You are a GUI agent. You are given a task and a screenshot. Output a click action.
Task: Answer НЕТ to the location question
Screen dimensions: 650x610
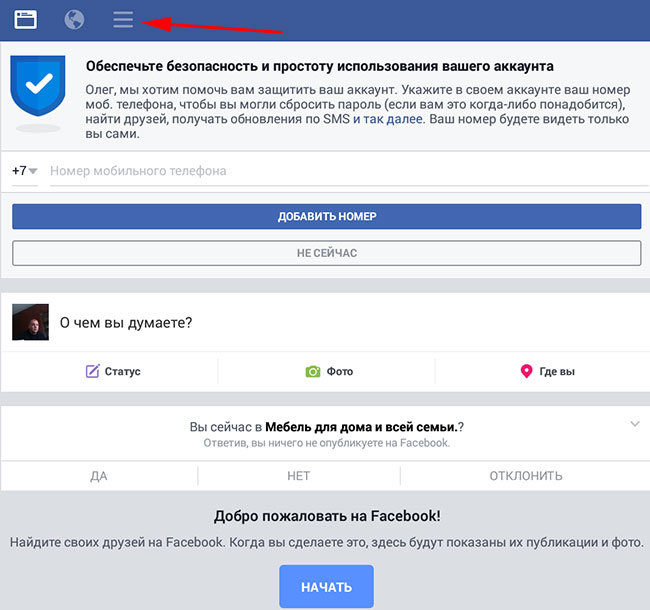click(298, 476)
